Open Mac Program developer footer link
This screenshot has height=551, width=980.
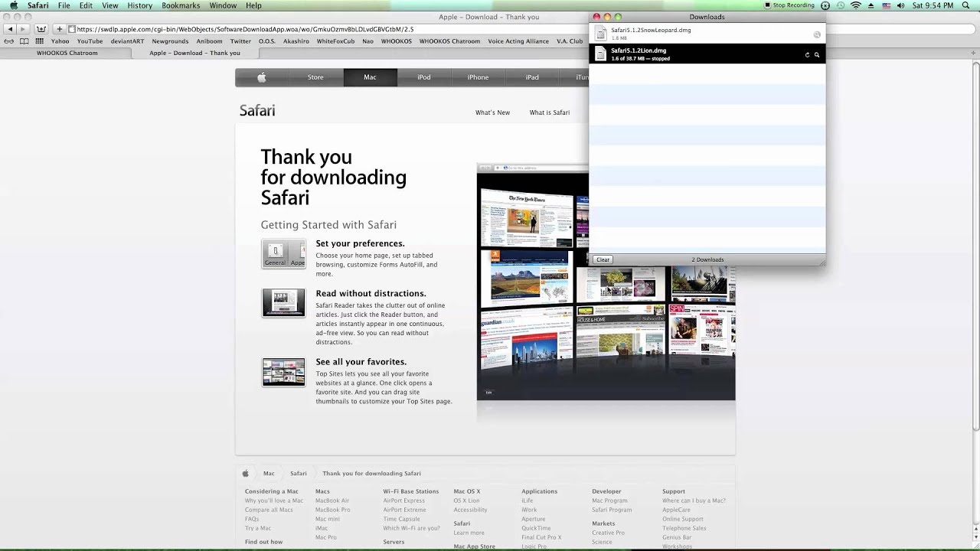click(x=609, y=500)
